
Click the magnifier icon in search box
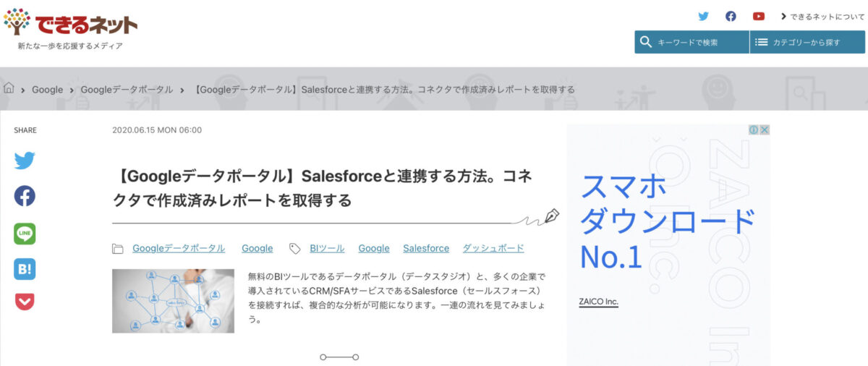click(x=646, y=42)
